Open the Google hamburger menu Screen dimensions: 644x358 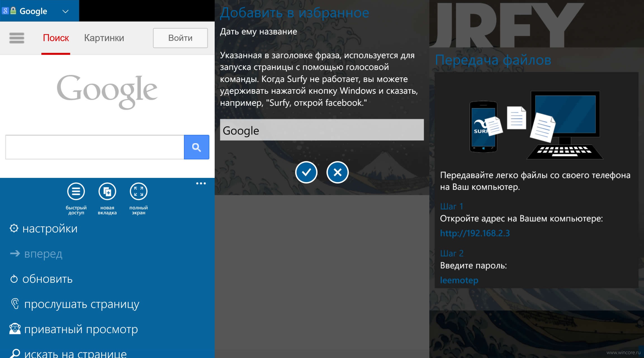[17, 38]
